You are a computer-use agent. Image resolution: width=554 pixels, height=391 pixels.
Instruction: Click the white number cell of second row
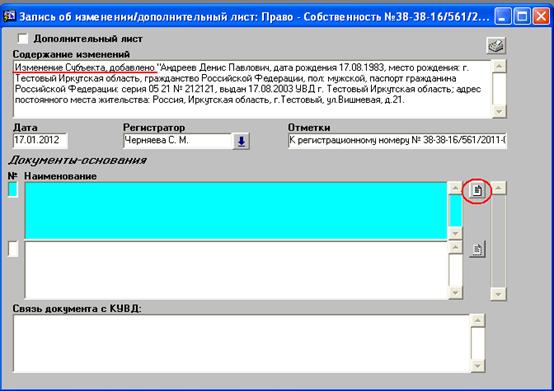click(13, 249)
